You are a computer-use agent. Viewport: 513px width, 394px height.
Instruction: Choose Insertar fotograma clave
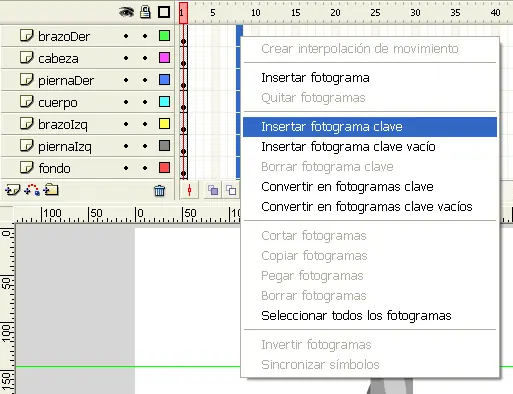[x=370, y=127]
